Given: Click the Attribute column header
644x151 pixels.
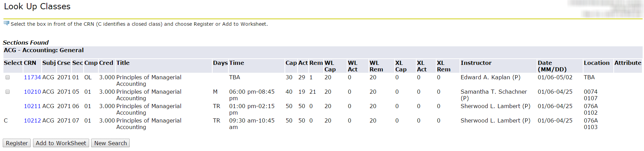Looking at the screenshot, I should (x=628, y=63).
